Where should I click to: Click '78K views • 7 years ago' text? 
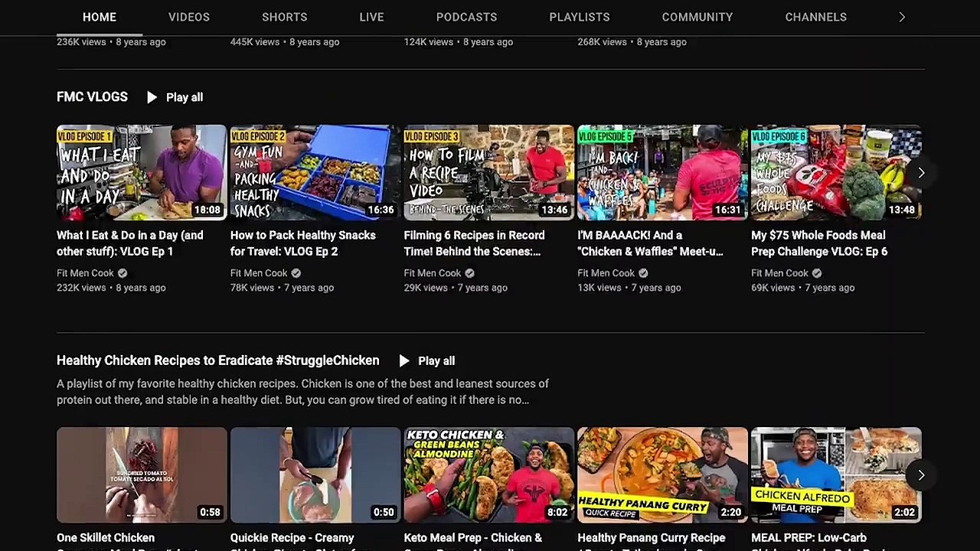[x=282, y=288]
